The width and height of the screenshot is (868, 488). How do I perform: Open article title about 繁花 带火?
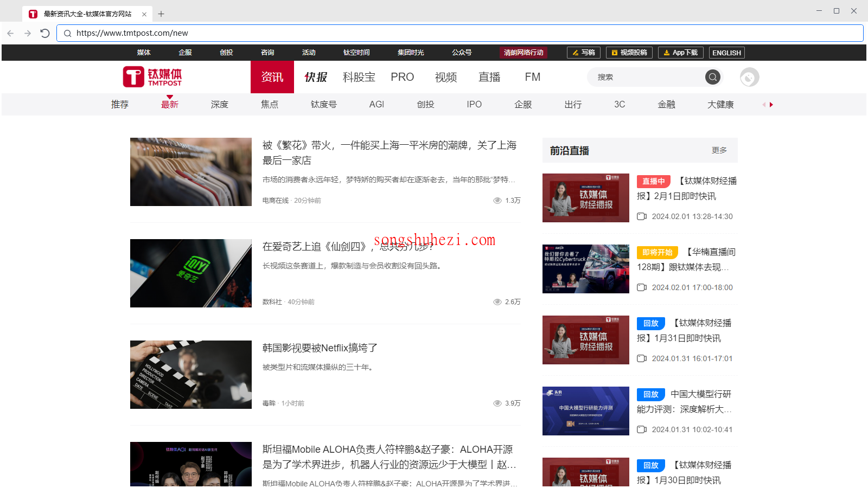(x=390, y=153)
